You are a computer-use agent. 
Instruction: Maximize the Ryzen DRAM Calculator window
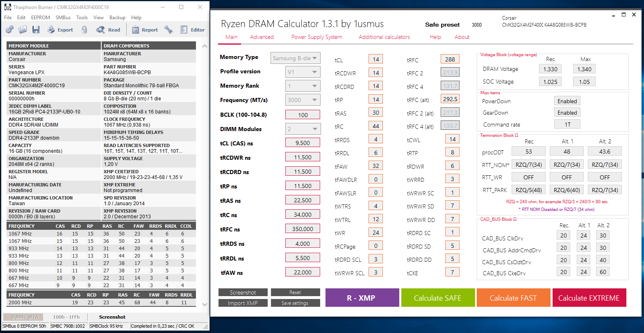624,15
